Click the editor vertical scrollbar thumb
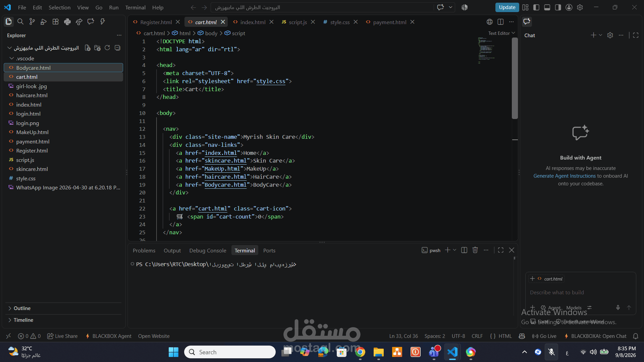The width and height of the screenshot is (644, 362). [515, 78]
